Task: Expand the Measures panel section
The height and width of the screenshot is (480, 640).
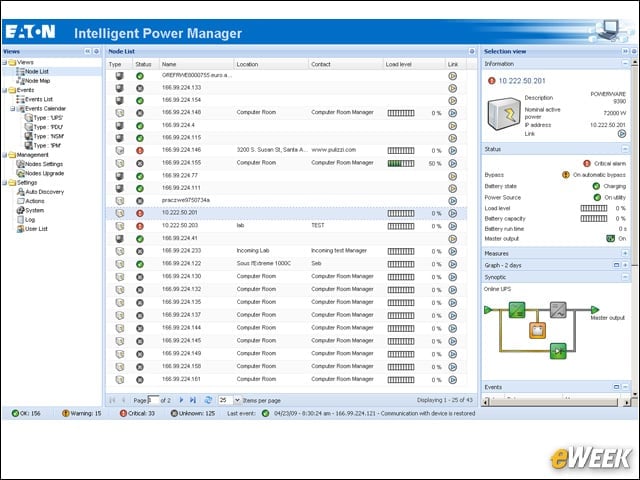Action: (x=625, y=253)
